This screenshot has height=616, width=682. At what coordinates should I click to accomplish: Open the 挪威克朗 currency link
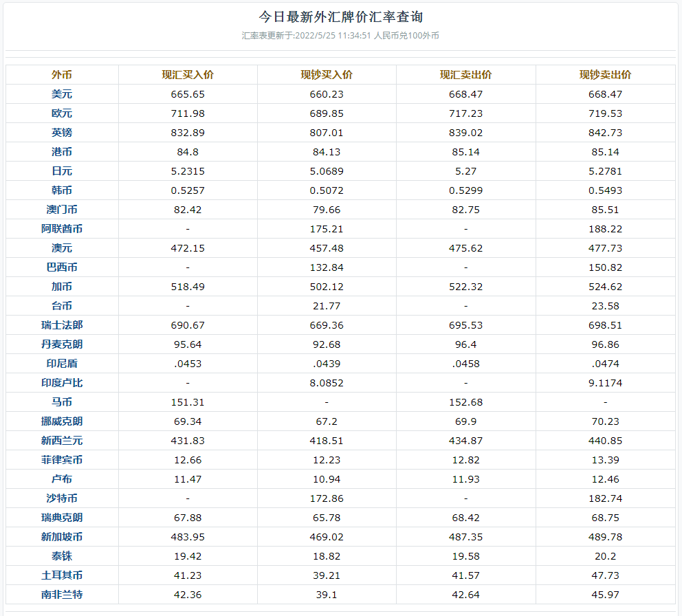click(62, 421)
